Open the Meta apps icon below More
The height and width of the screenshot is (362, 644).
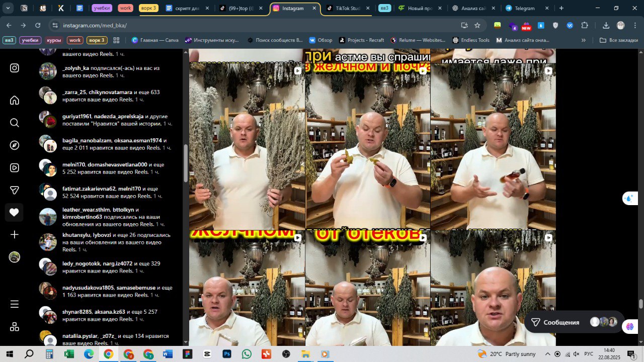click(x=15, y=327)
